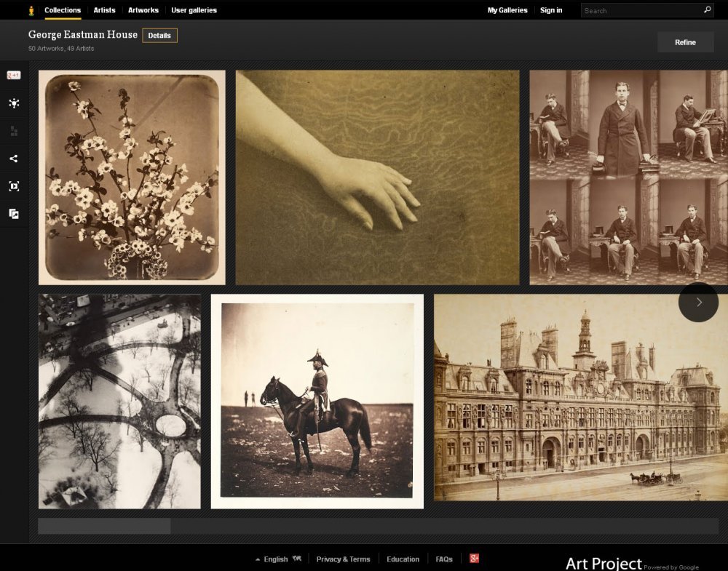
Task: Switch to the Artworks tab
Action: (143, 10)
